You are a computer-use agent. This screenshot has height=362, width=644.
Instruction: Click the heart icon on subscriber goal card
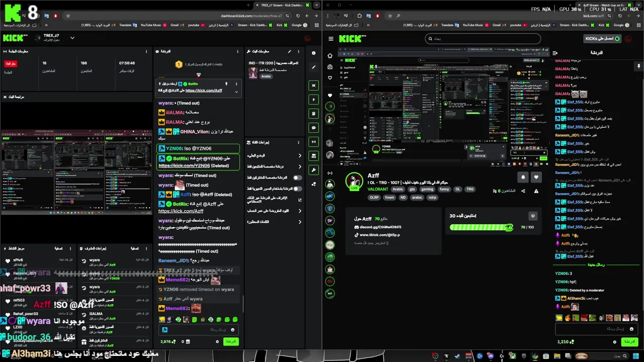click(533, 216)
